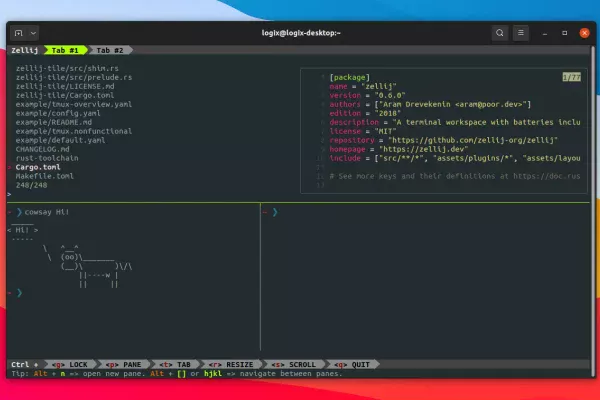Click the <g> LOCK mode segment
Image resolution: width=600 pixels, height=400 pixels.
click(x=70, y=364)
